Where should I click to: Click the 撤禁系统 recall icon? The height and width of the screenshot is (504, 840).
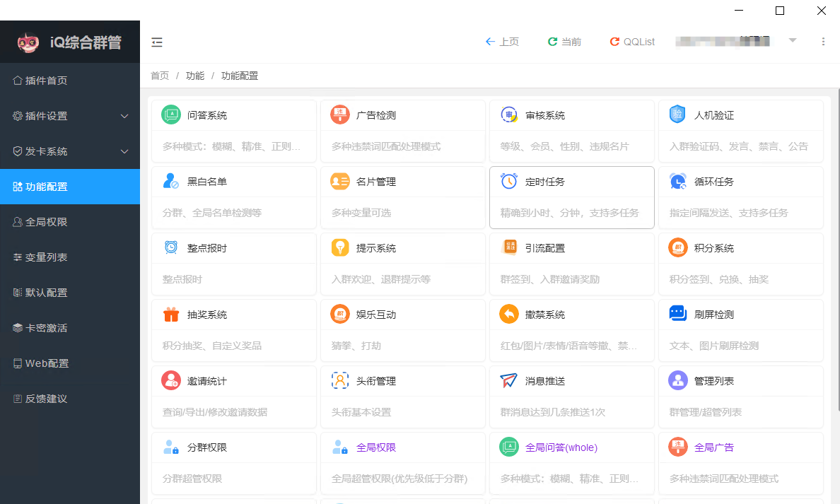coord(508,314)
